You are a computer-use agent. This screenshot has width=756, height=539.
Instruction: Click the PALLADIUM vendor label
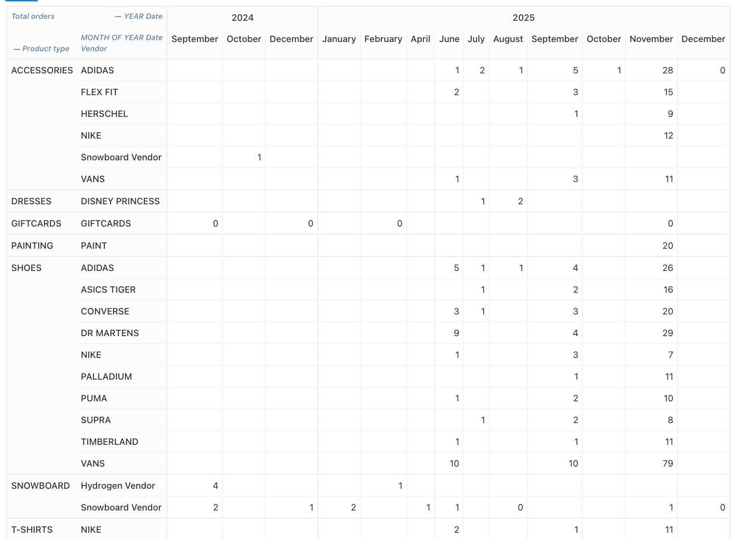(x=106, y=377)
